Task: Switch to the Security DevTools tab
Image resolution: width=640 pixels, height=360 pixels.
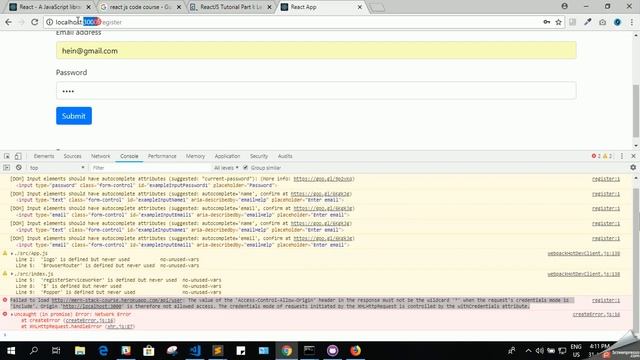Action: 259,156
